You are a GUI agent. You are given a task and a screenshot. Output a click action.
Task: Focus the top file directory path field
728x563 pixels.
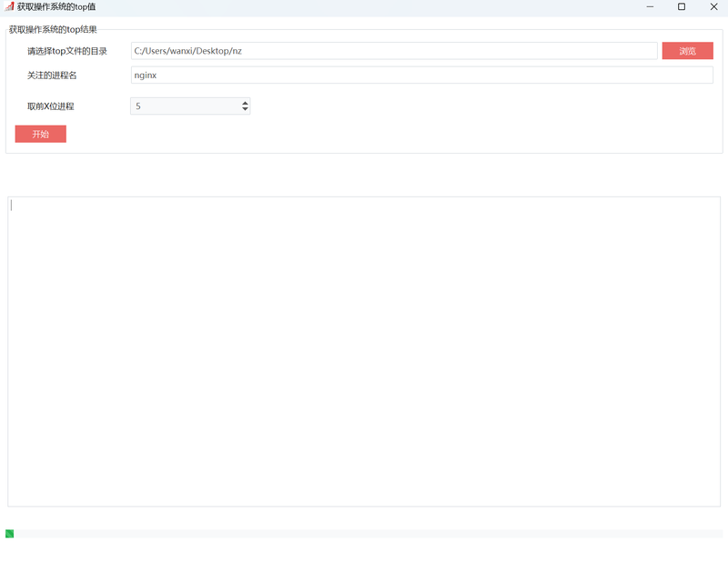click(394, 51)
